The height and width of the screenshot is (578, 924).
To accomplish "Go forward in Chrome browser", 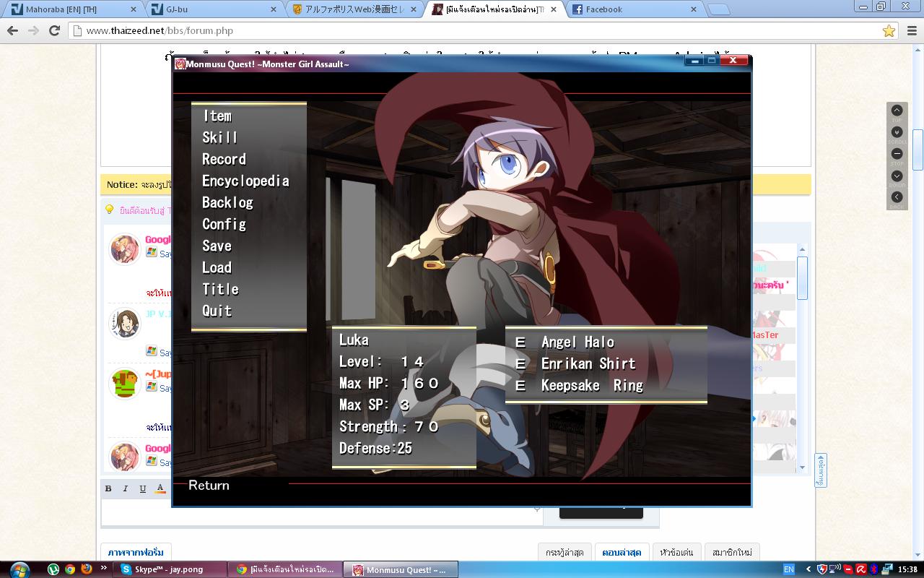I will click(33, 30).
